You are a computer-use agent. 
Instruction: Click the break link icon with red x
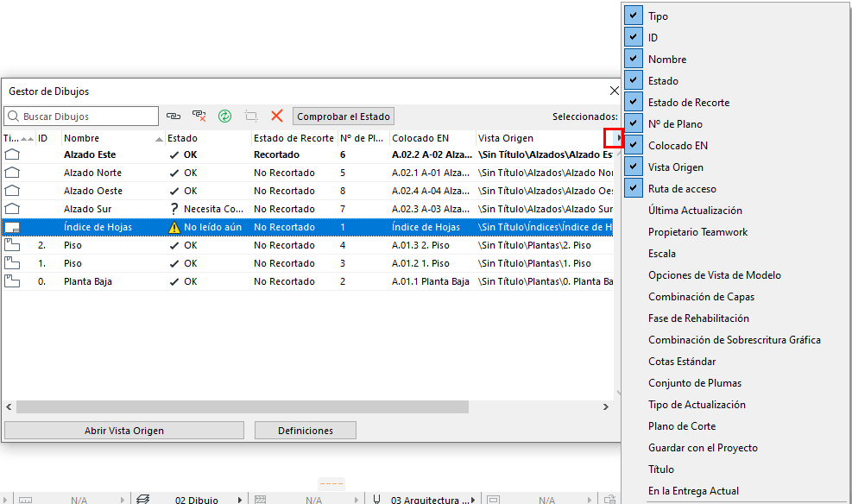click(199, 116)
